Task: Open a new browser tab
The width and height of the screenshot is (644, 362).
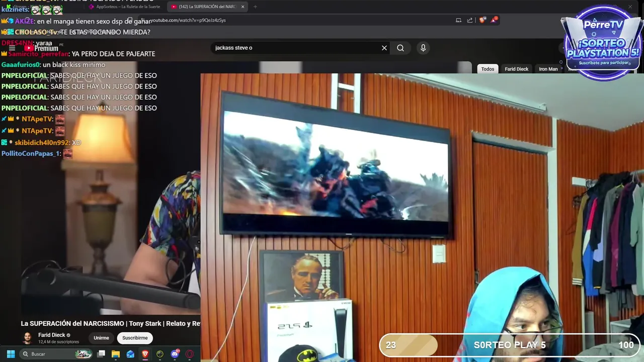Action: pyautogui.click(x=255, y=7)
